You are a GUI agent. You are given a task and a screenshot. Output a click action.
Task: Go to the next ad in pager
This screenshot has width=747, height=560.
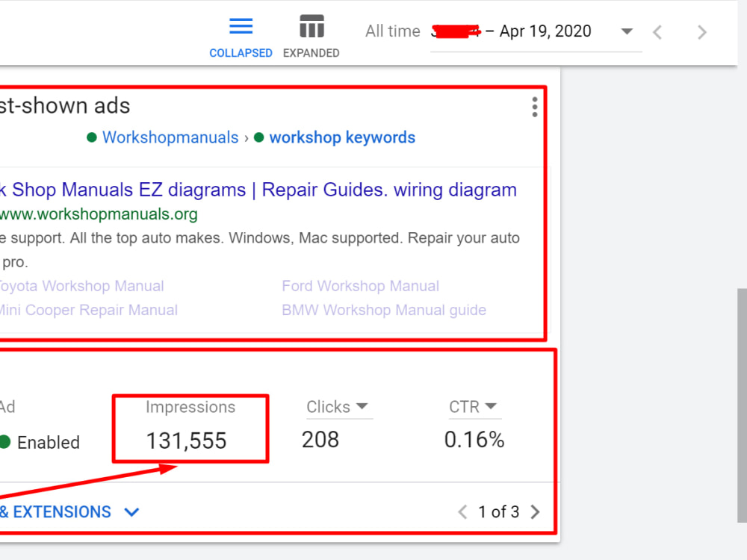coord(536,512)
